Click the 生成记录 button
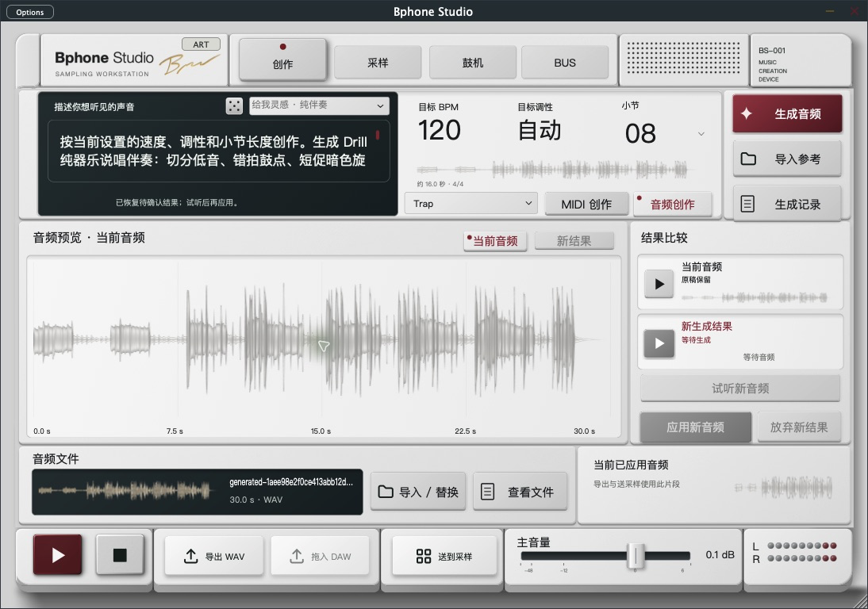 pos(787,204)
